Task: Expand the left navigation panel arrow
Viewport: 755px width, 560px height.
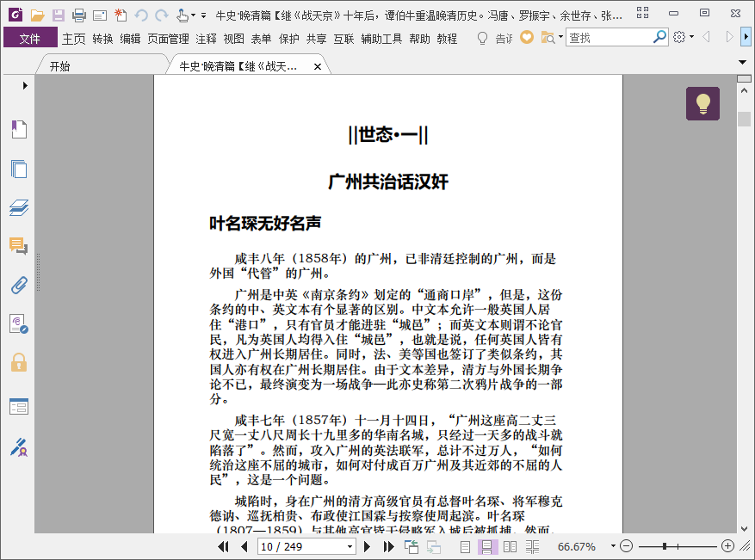Action: [x=25, y=86]
